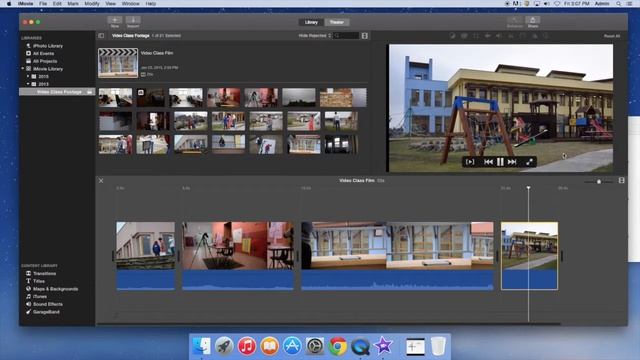Click the Enhance toolbar button
This screenshot has height=360, width=640.
coord(514,22)
